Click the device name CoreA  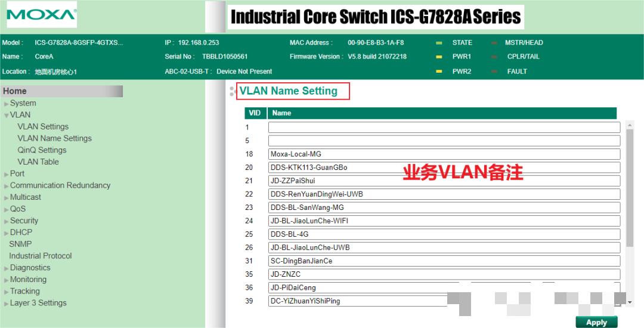[x=44, y=57]
